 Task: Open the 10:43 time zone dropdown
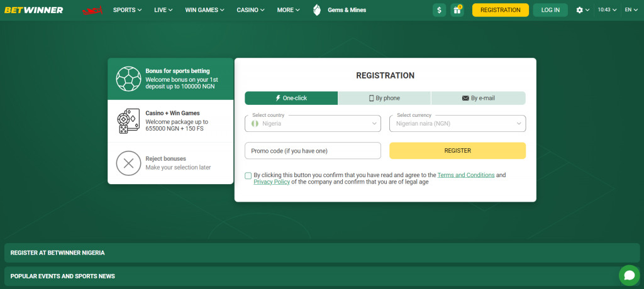pyautogui.click(x=607, y=10)
